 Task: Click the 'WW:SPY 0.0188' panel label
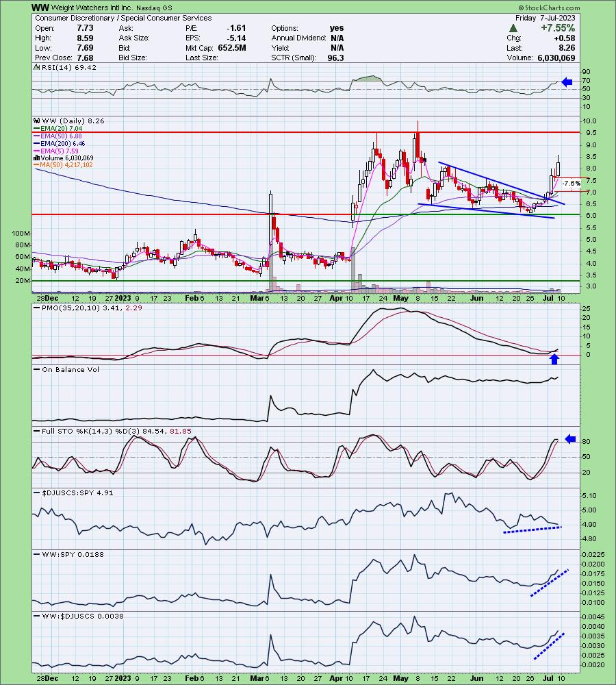(73, 554)
